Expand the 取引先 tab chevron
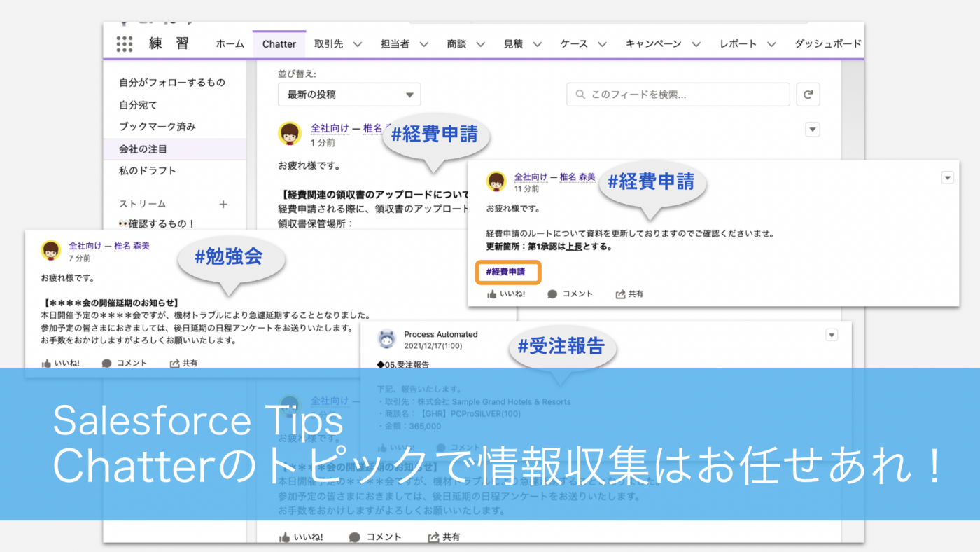 coord(358,44)
